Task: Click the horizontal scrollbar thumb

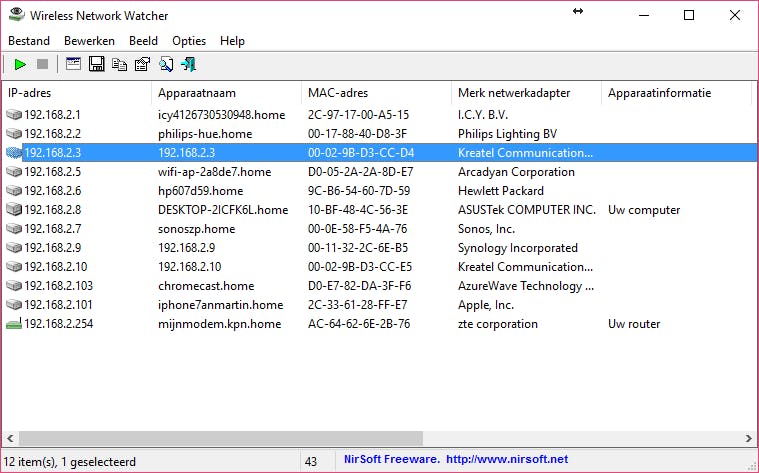Action: coord(221,439)
